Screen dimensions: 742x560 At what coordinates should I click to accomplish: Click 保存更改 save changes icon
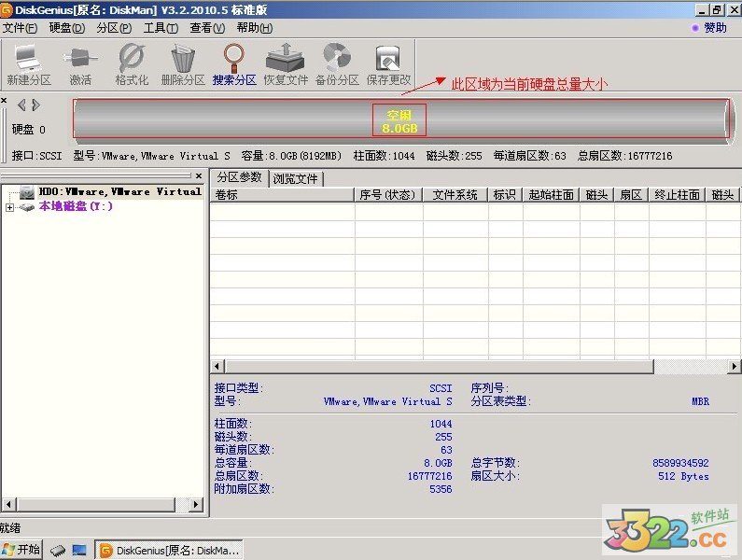pos(388,64)
